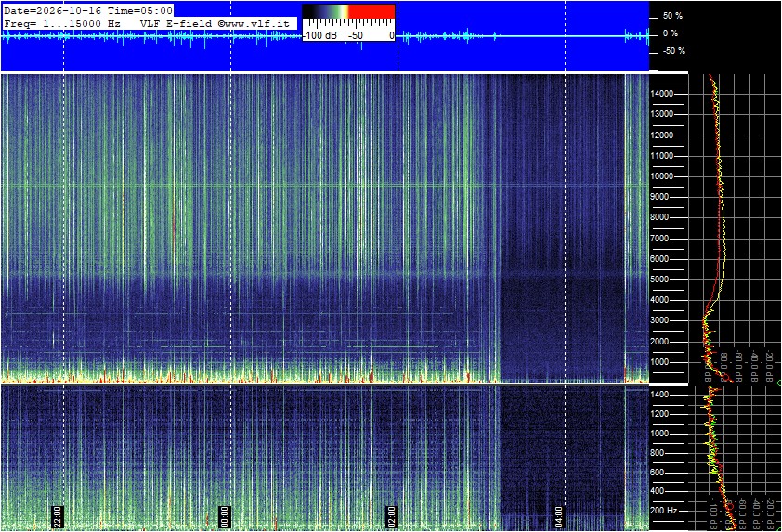Click the 200 Hz label on lower axis

click(x=664, y=511)
